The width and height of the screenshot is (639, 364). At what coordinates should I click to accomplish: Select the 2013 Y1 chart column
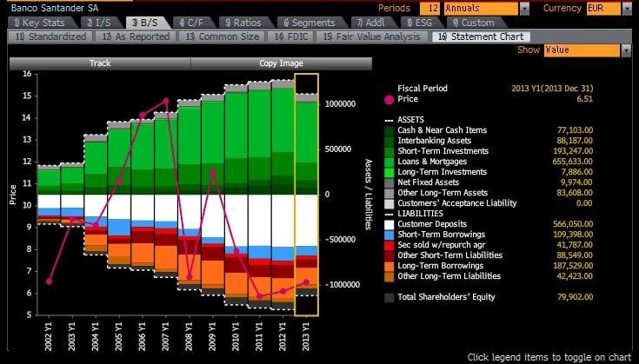[306, 195]
